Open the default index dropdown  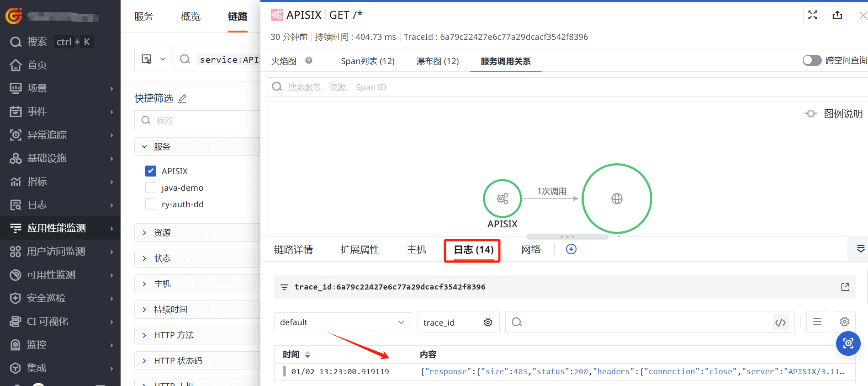(x=343, y=322)
